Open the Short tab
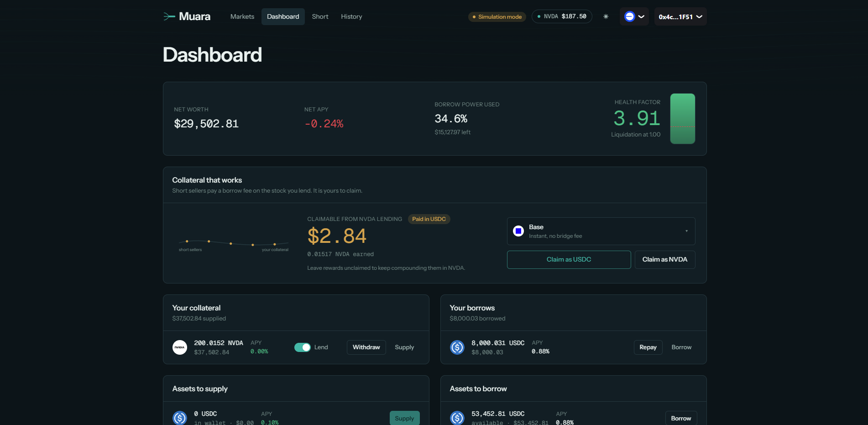This screenshot has width=868, height=425. (320, 16)
